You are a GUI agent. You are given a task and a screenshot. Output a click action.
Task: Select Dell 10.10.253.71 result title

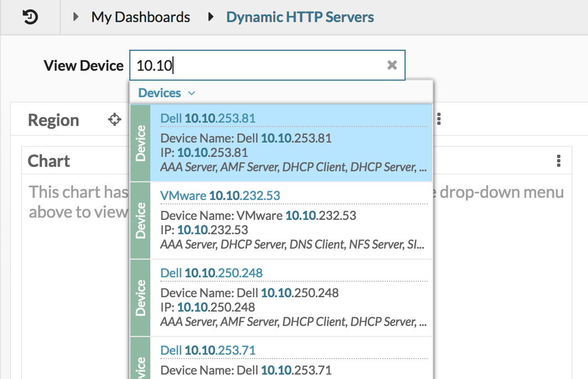pyautogui.click(x=208, y=350)
